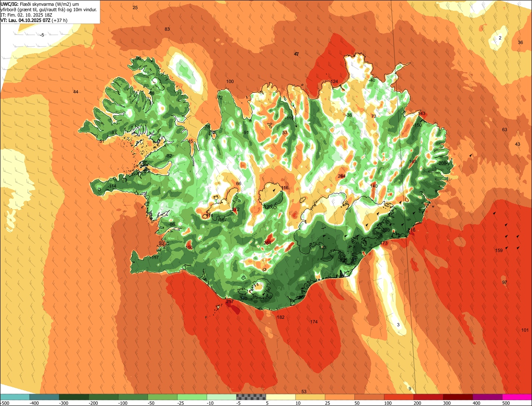Click the map value -82
This screenshot has width=532, height=406.
(168, 156)
